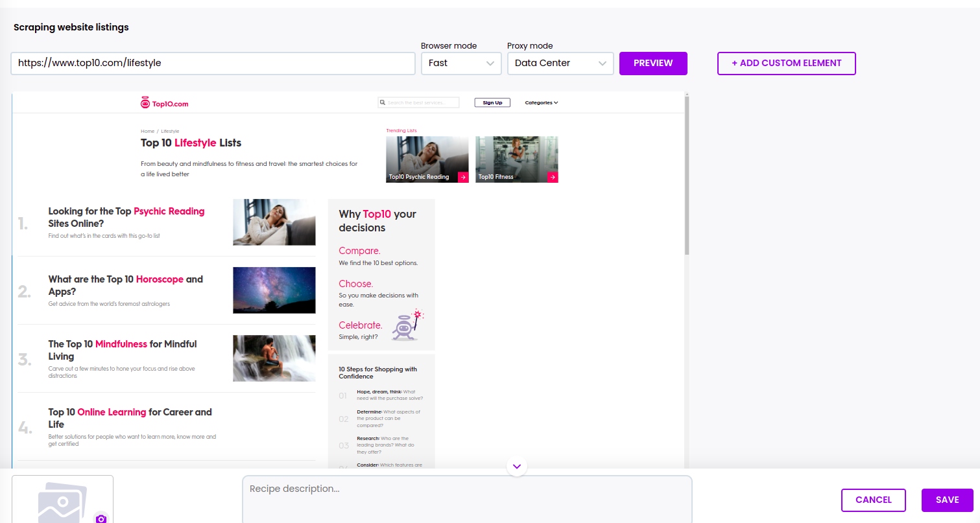Cancel the recipe editing

pos(873,500)
